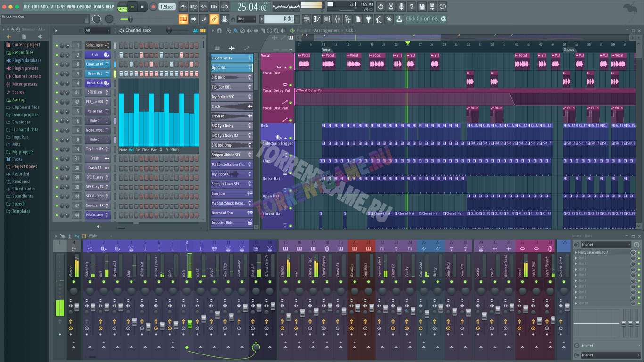Click the microphone one-click recording icon

pos(401,7)
